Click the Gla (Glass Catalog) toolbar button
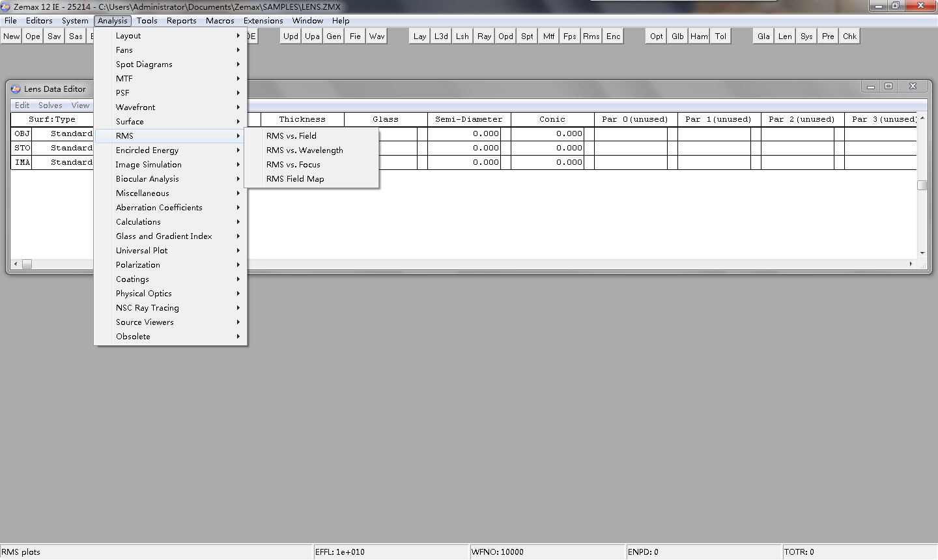 pos(763,36)
